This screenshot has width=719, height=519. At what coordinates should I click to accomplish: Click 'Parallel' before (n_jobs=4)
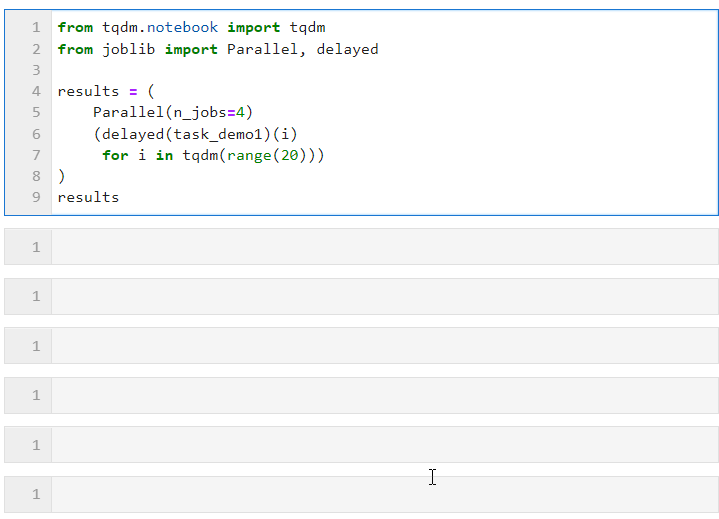pyautogui.click(x=128, y=112)
